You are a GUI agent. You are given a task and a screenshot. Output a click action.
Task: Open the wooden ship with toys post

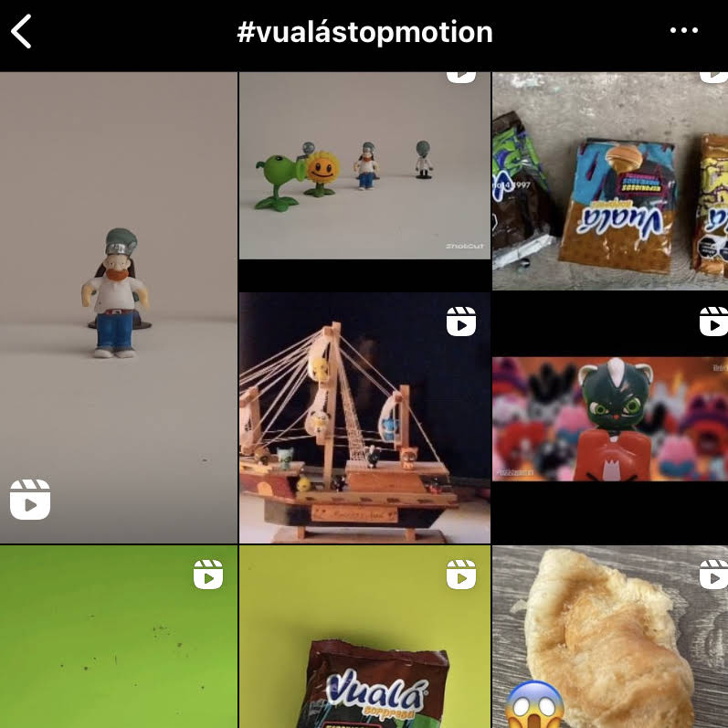pos(364,417)
